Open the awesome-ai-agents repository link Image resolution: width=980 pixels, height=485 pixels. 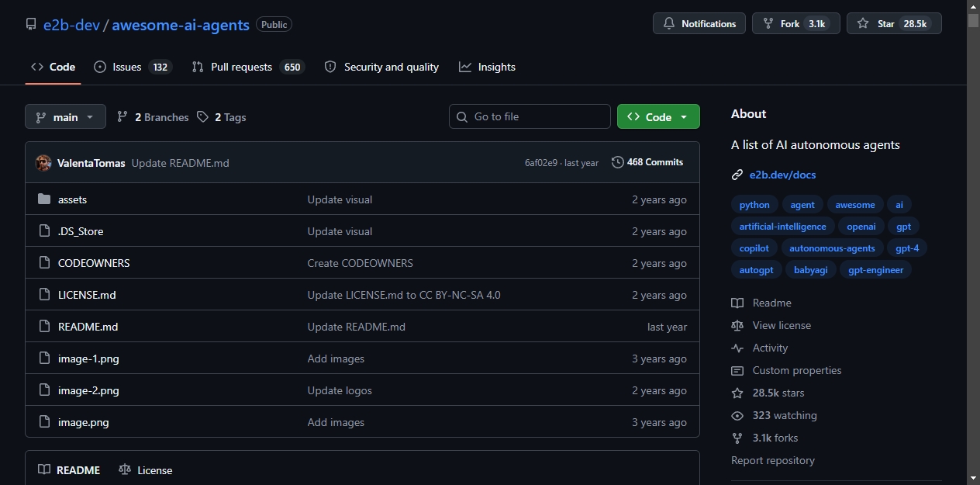pyautogui.click(x=181, y=24)
